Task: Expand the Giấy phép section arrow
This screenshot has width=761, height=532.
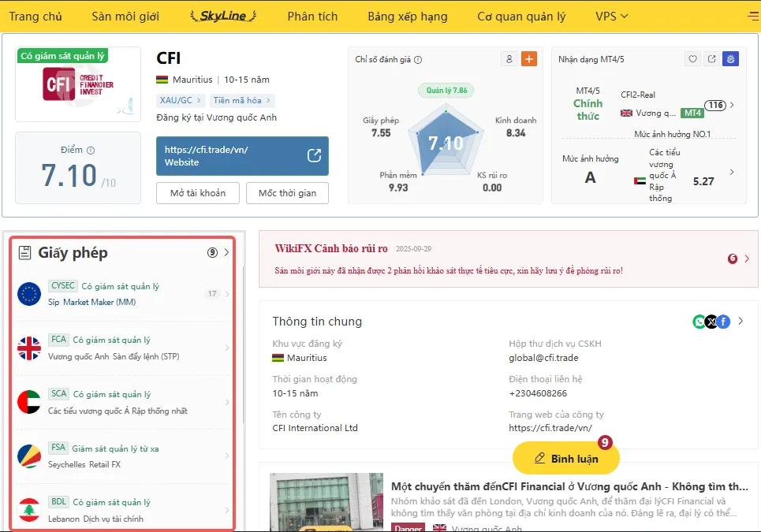Action: pos(226,253)
